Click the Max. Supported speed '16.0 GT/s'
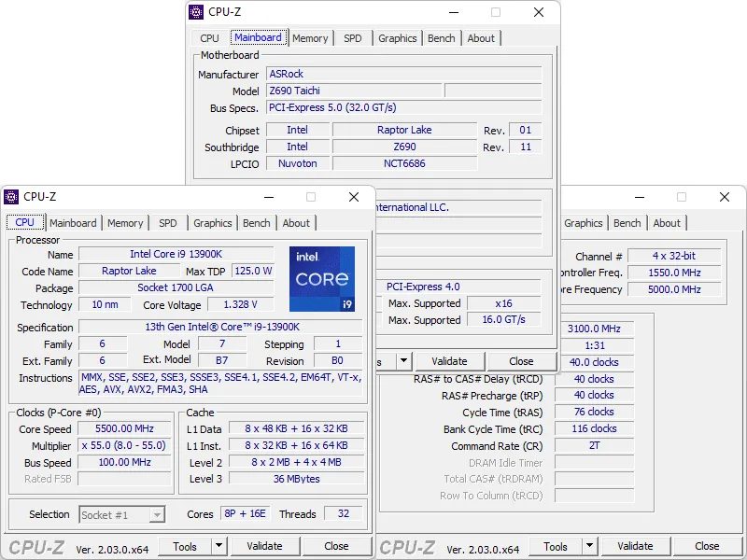The width and height of the screenshot is (747, 560). coord(504,319)
